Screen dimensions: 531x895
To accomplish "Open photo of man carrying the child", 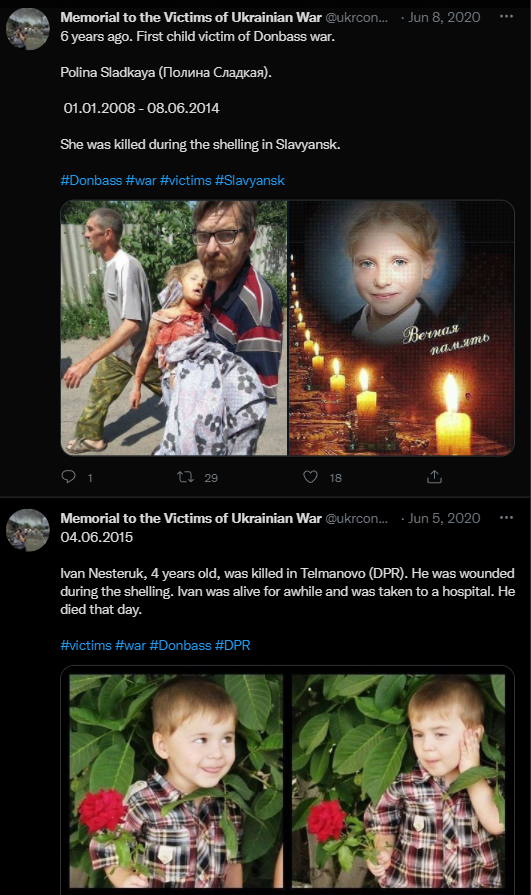I will pyautogui.click(x=174, y=328).
